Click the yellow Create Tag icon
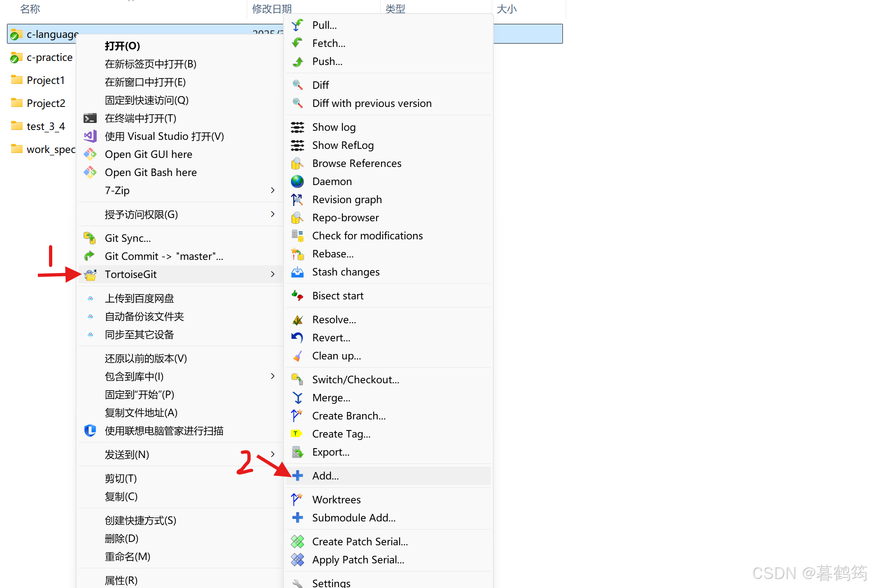The height and width of the screenshot is (588, 869). pos(296,434)
